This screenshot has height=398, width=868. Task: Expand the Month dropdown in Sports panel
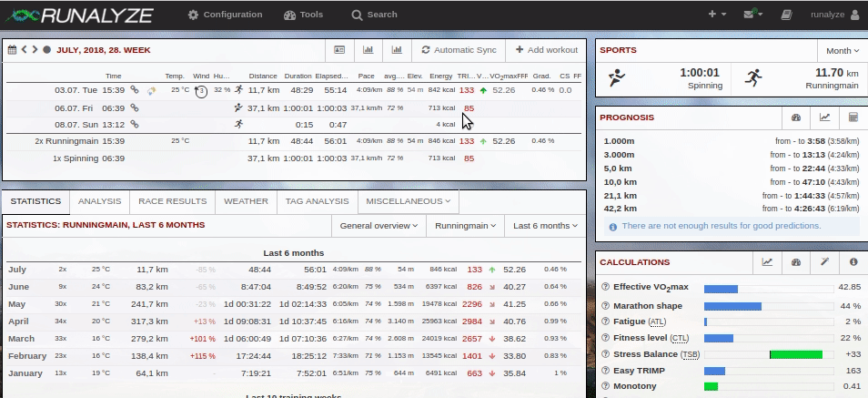(843, 51)
